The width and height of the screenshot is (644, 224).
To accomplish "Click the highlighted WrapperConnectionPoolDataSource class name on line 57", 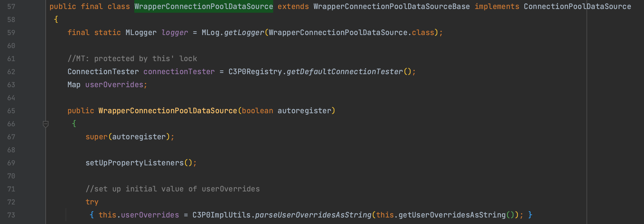I will tap(204, 7).
